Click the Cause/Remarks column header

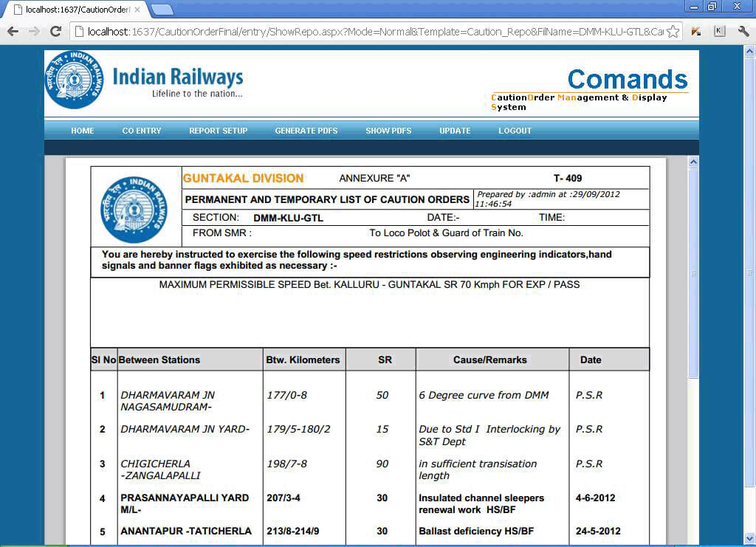(x=490, y=359)
